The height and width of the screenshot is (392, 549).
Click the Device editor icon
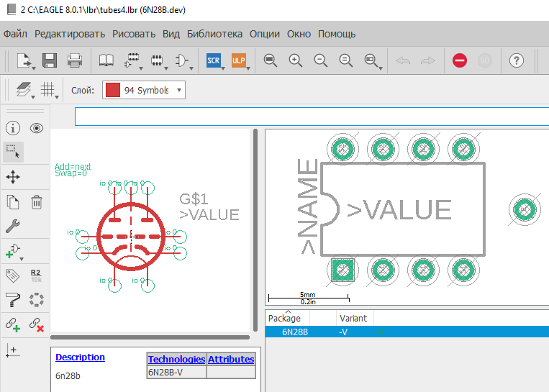pos(131,60)
